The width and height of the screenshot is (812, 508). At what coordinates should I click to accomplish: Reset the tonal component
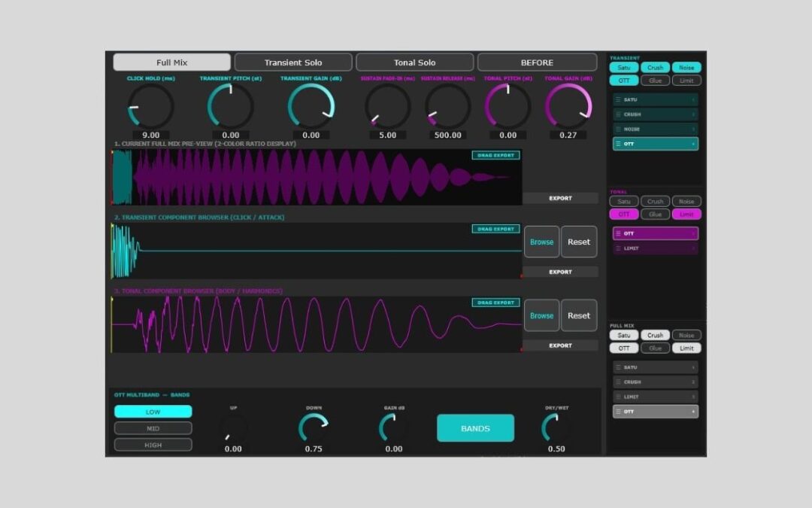coord(578,315)
